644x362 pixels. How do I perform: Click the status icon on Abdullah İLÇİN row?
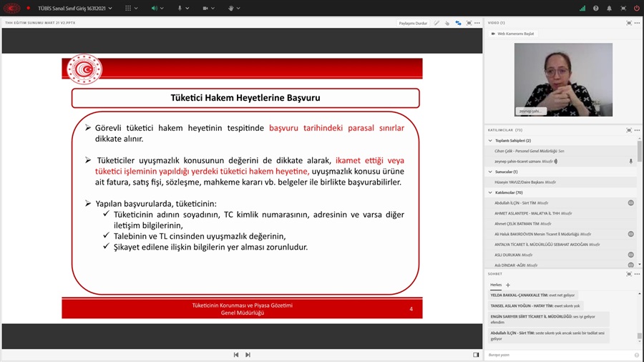click(630, 202)
